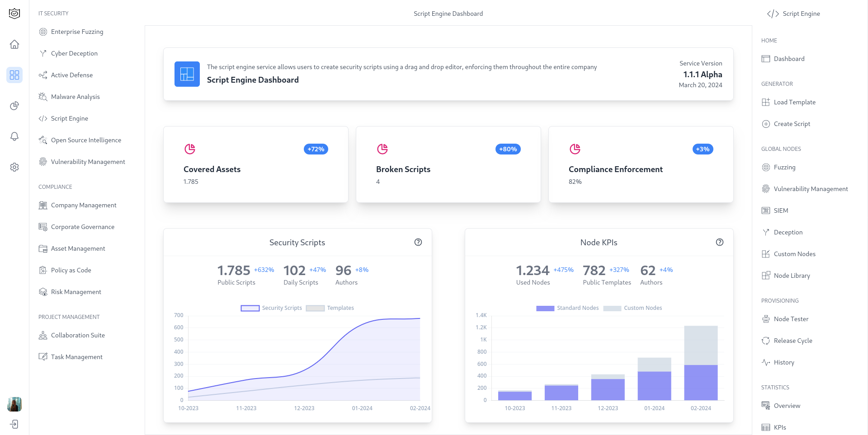Select Policy as Code menu item

71,270
